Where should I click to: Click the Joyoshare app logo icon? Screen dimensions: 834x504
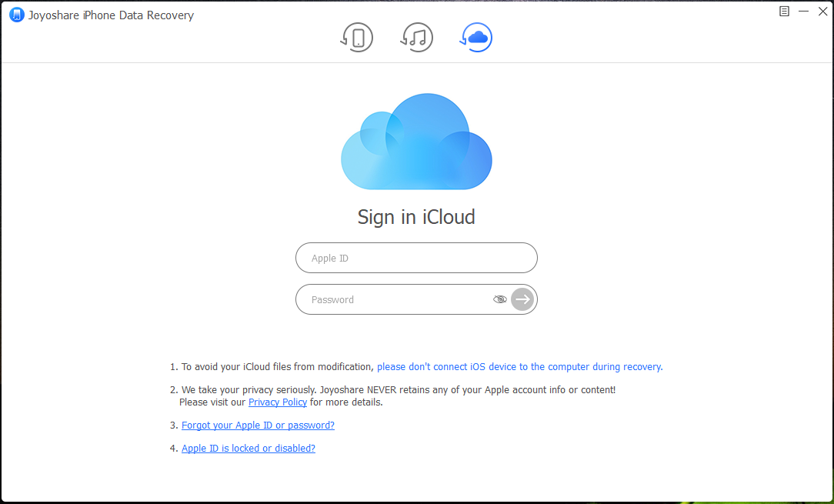click(x=16, y=15)
